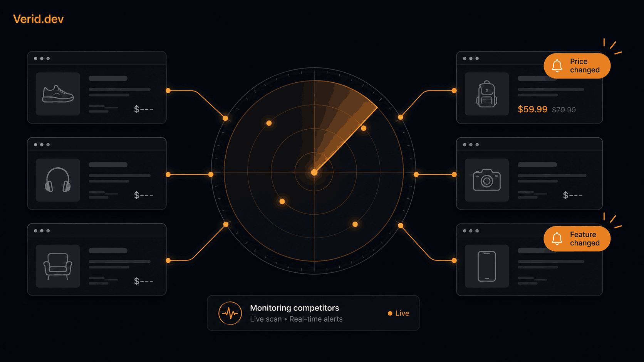Click the camera card connector dot

454,174
